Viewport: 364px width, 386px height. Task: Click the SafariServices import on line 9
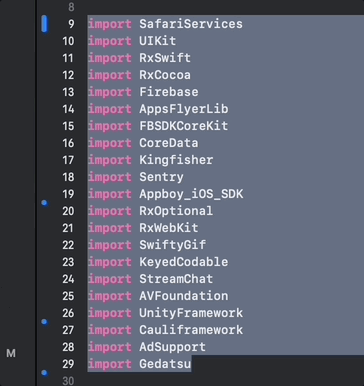click(191, 24)
